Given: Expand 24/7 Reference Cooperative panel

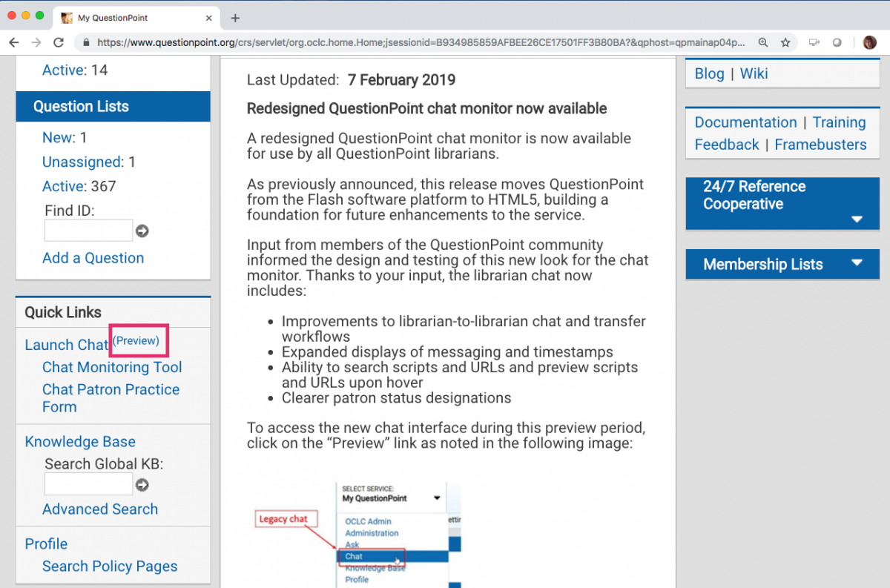Looking at the screenshot, I should click(x=857, y=219).
